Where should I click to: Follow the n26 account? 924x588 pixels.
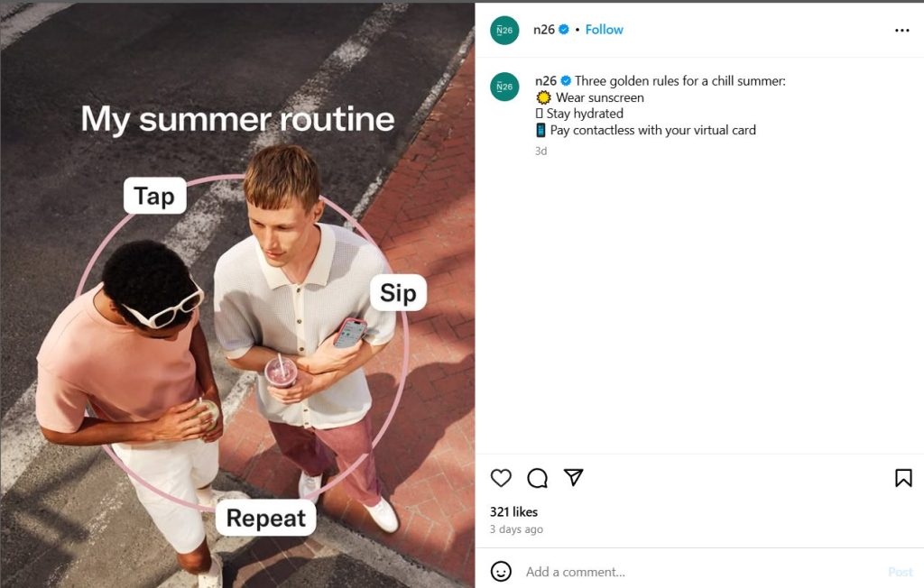pyautogui.click(x=604, y=30)
